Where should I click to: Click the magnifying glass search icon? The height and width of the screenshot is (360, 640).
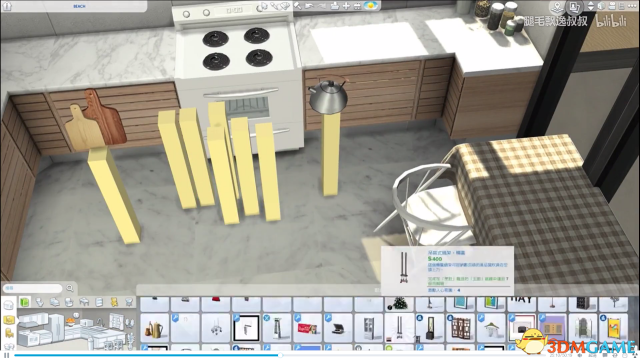(x=70, y=288)
